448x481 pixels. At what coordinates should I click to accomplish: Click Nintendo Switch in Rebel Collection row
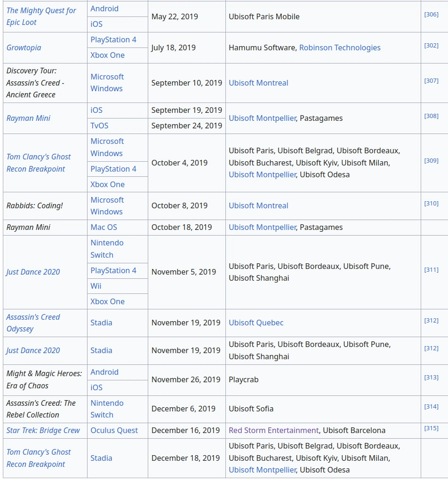pos(107,409)
